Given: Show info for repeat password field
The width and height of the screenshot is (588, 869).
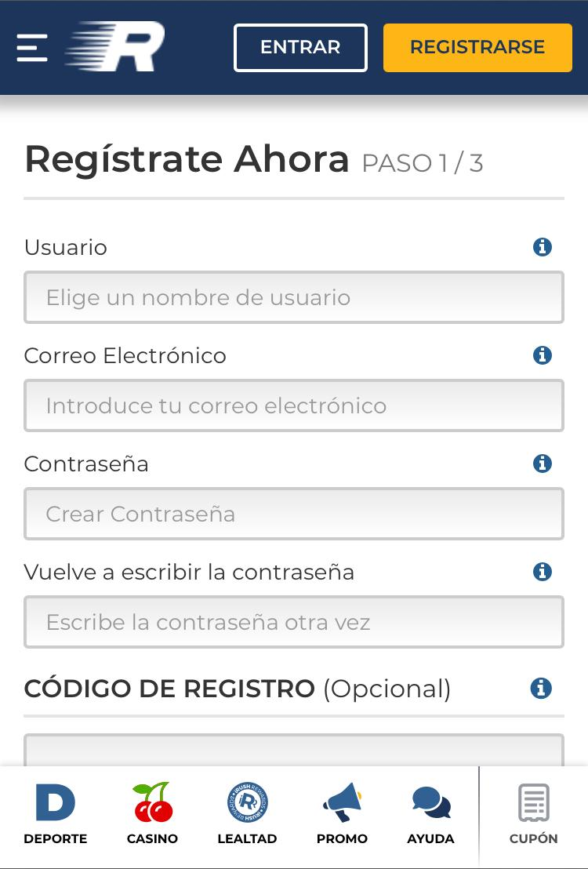Looking at the screenshot, I should (x=542, y=572).
